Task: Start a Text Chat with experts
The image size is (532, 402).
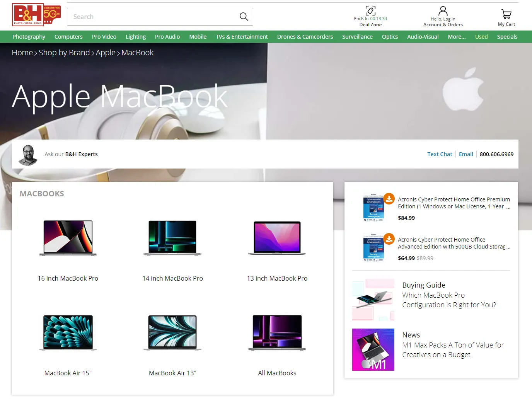Action: [440, 154]
